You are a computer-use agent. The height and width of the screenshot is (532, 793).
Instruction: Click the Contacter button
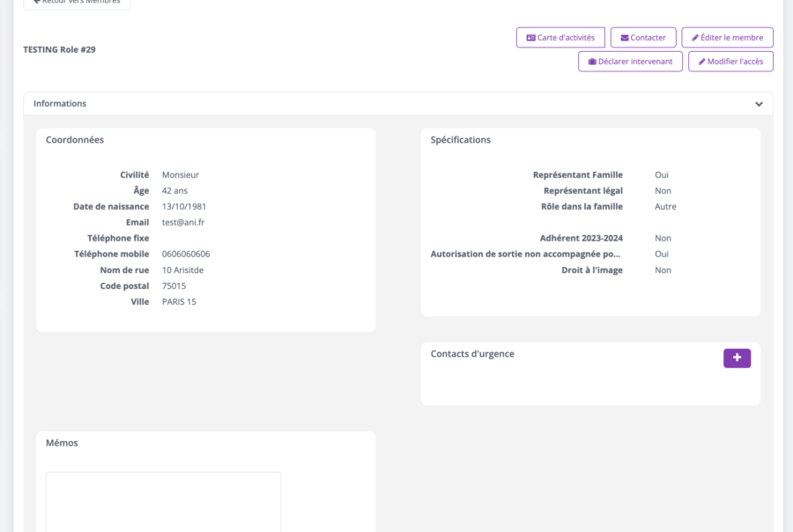pos(643,37)
